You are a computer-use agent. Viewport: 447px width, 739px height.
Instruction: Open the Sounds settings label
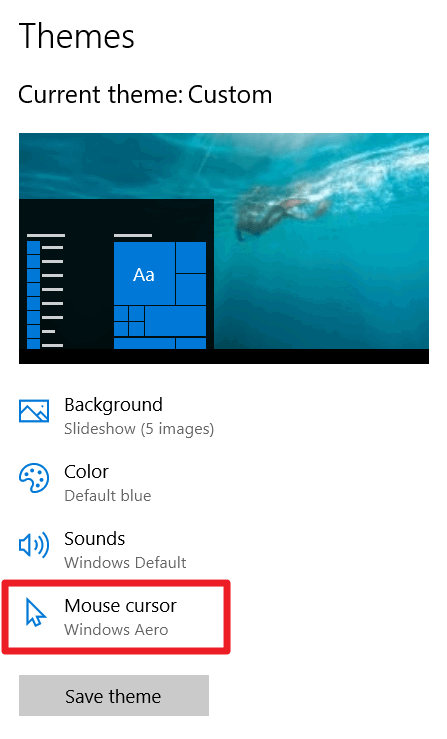click(94, 539)
